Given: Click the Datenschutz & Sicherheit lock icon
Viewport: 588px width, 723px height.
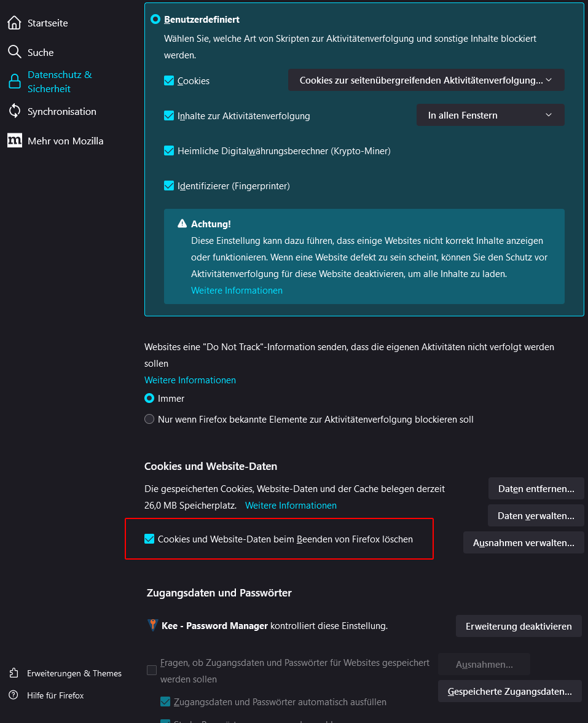Looking at the screenshot, I should click(x=14, y=82).
